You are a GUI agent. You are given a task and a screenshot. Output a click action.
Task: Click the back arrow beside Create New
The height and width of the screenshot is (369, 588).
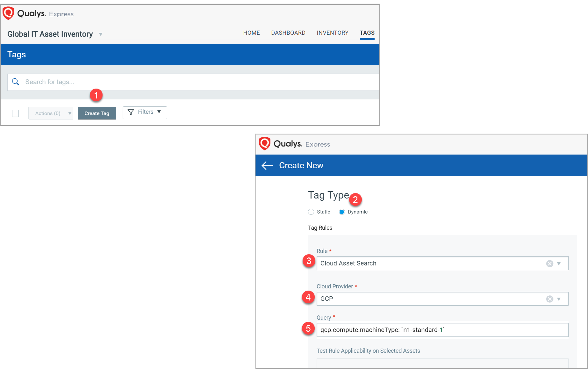(x=267, y=165)
